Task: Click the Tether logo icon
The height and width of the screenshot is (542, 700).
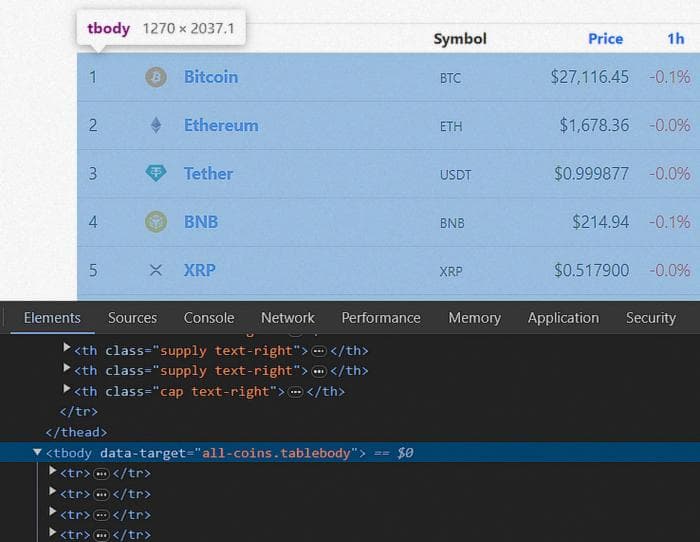Action: 156,173
